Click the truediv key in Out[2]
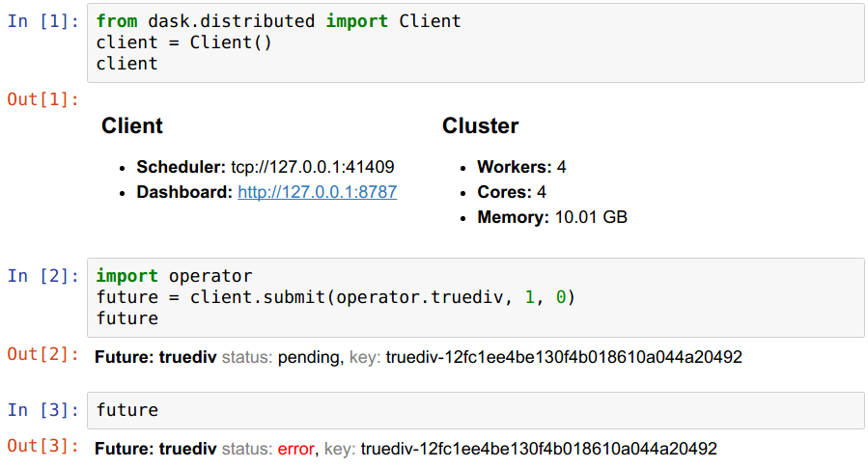 tap(564, 358)
